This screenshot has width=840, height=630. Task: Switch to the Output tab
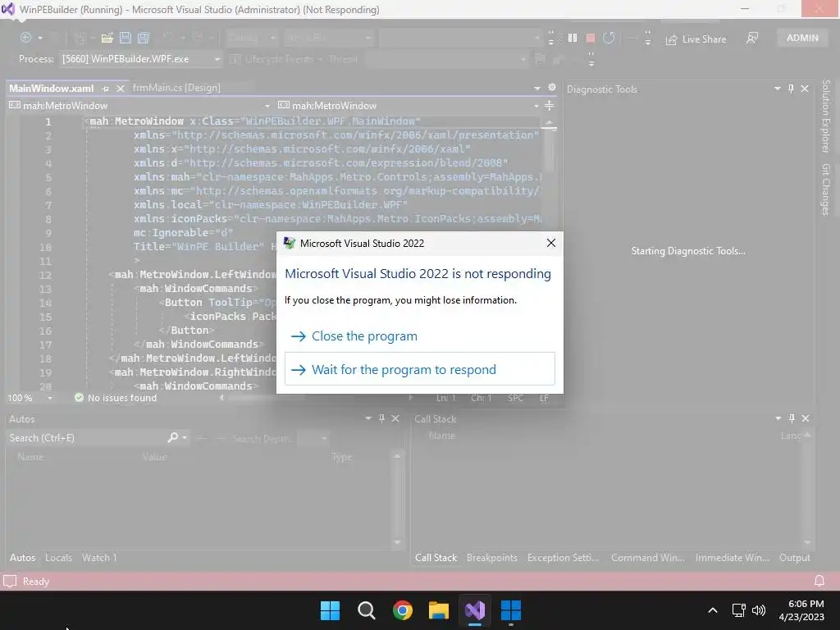click(x=794, y=558)
